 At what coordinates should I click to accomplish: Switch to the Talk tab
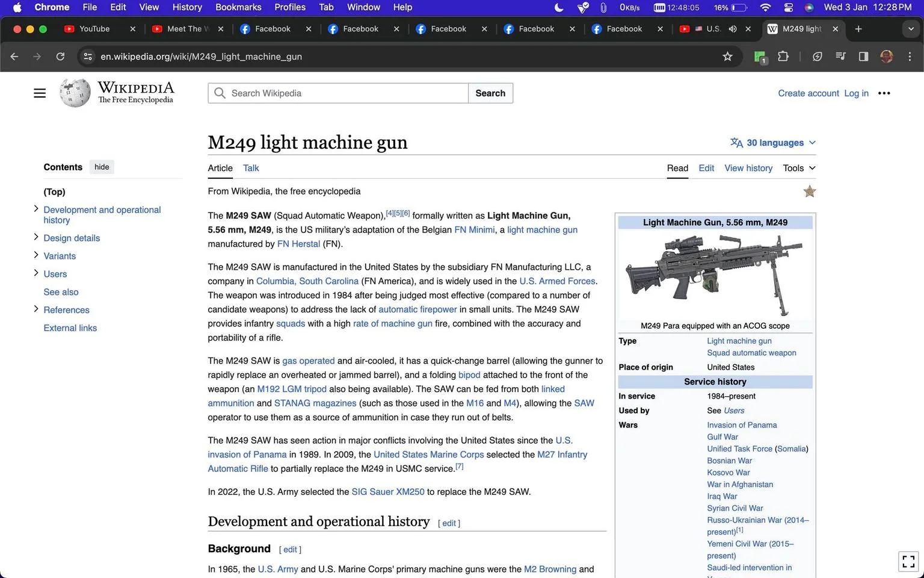[x=251, y=168]
